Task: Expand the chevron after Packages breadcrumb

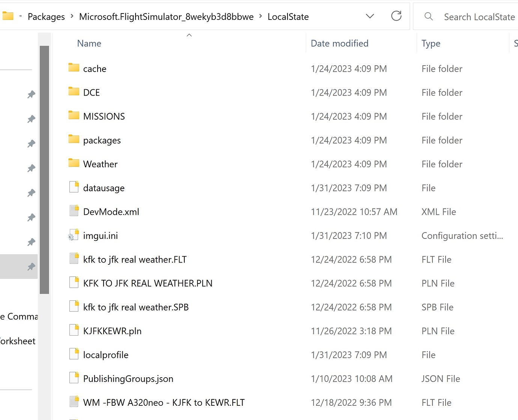Action: click(72, 16)
